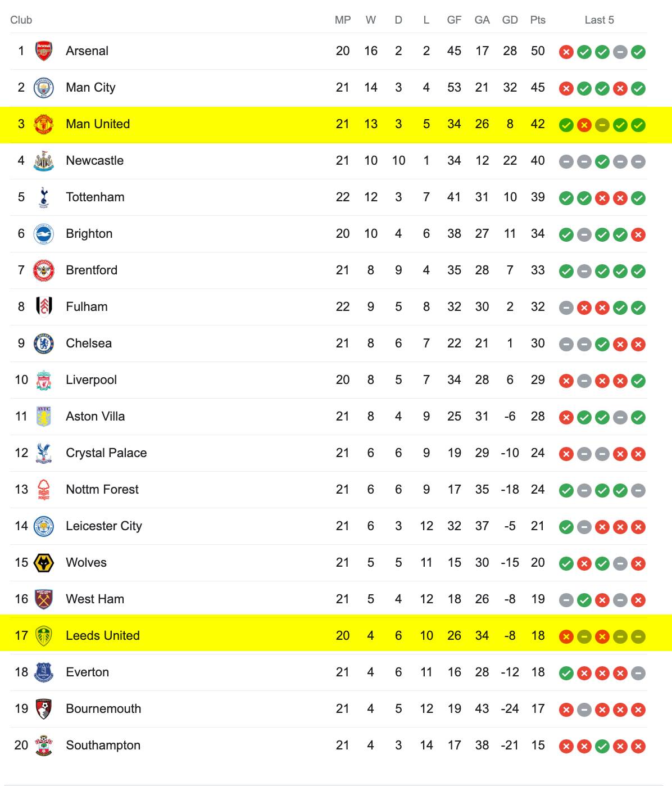The height and width of the screenshot is (786, 672).
Task: Click the Crystal Palace team name
Action: pos(106,453)
